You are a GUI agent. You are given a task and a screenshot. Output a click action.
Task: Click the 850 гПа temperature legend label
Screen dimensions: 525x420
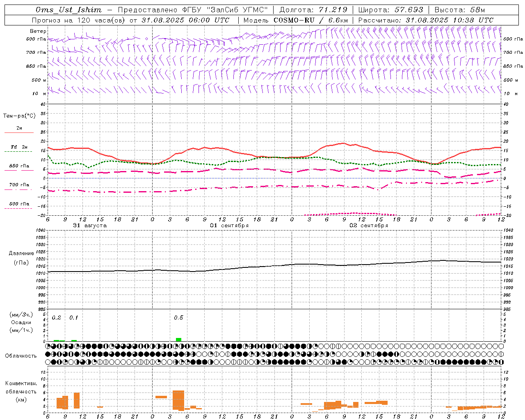[x=19, y=166]
